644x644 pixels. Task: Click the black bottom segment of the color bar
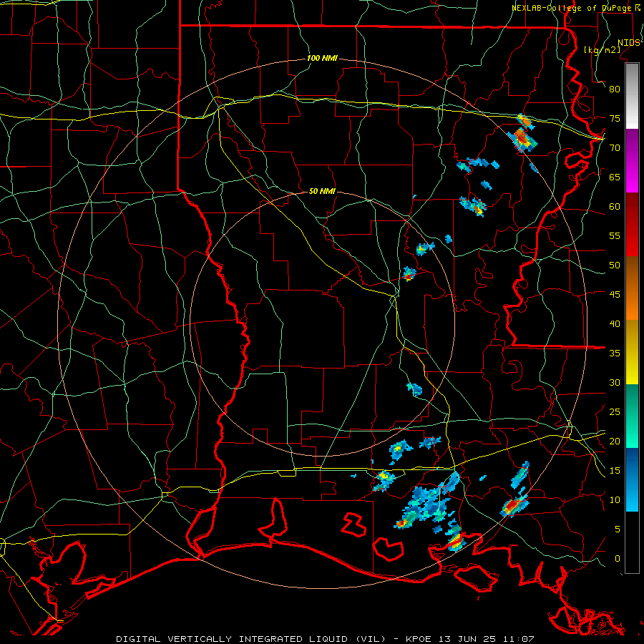(632, 542)
